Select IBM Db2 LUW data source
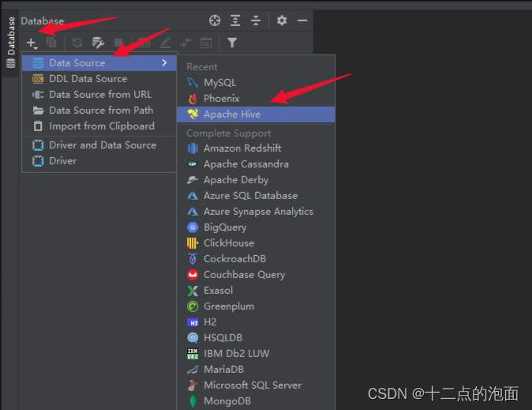The image size is (532, 410). [256, 354]
